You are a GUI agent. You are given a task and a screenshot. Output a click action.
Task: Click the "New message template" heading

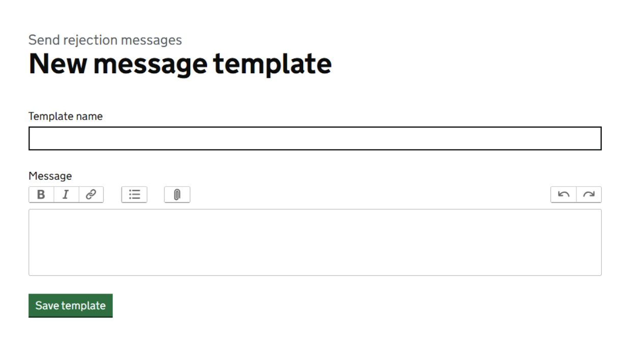point(180,64)
